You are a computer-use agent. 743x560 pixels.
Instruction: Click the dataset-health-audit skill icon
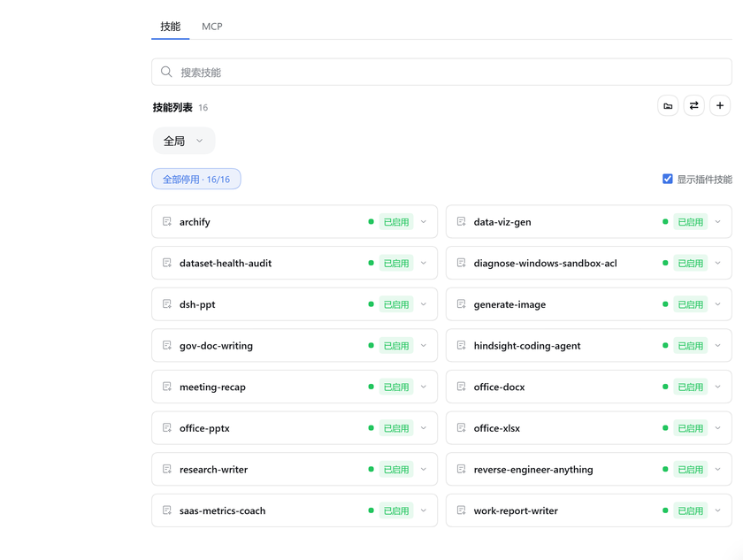tap(167, 263)
